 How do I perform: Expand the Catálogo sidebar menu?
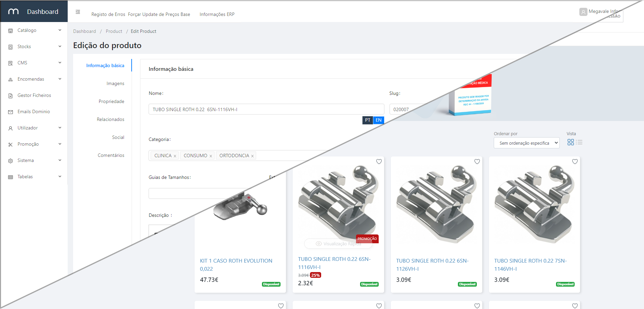34,30
